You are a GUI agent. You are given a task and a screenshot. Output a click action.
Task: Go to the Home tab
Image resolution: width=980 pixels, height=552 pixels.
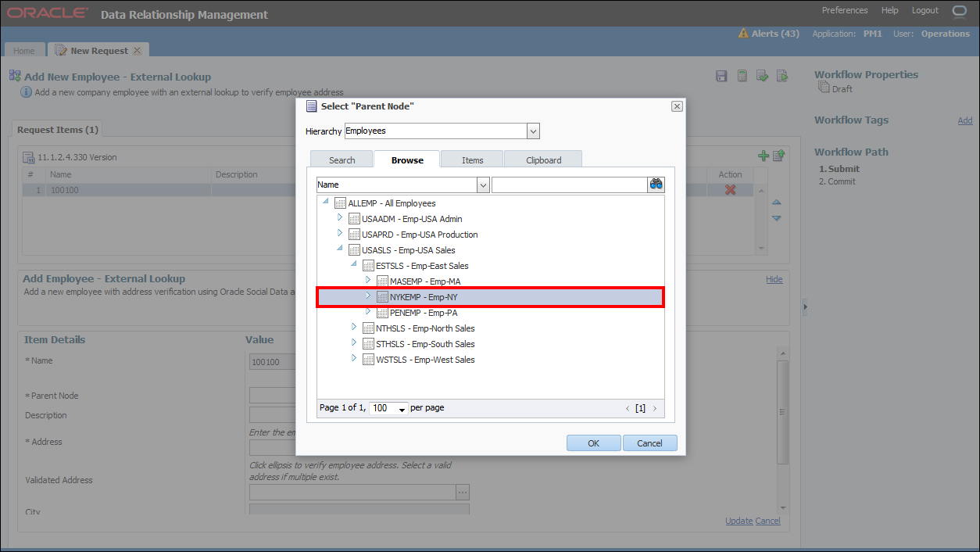24,51
